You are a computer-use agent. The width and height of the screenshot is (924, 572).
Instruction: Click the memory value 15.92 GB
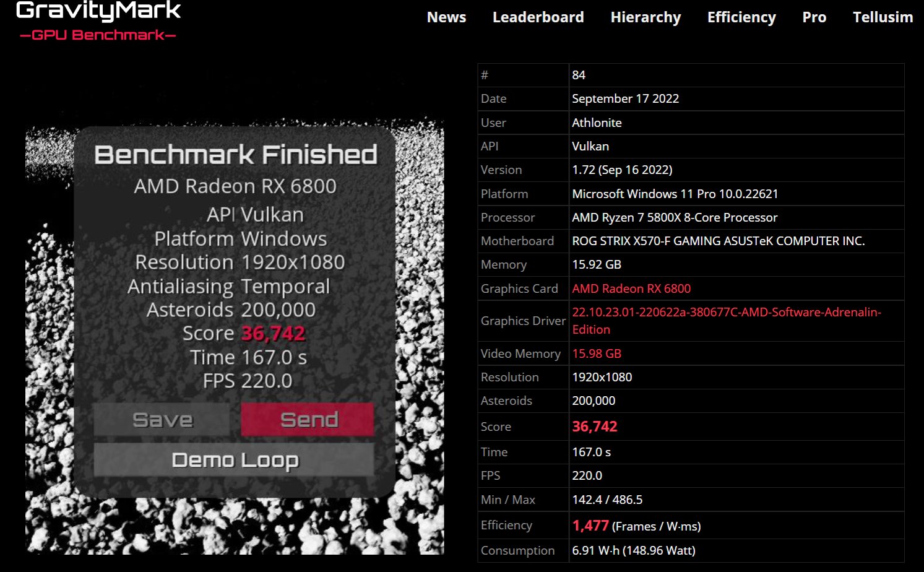click(597, 264)
